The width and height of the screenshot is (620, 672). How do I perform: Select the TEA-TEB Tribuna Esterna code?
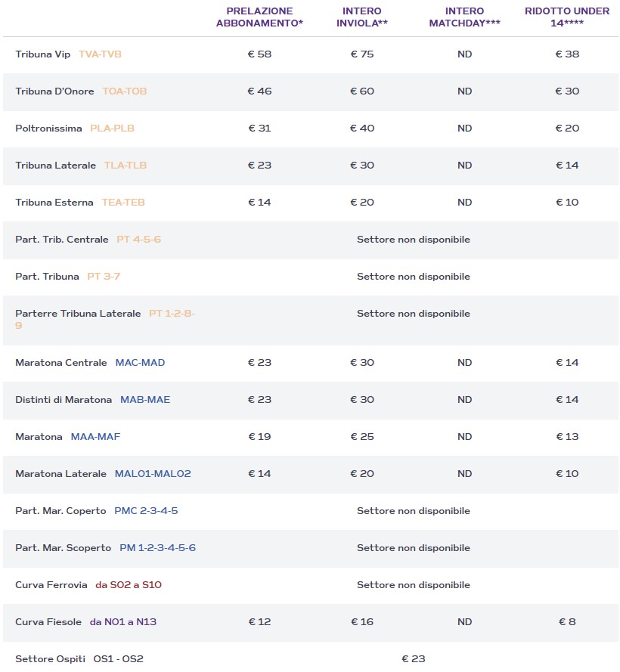tap(123, 203)
